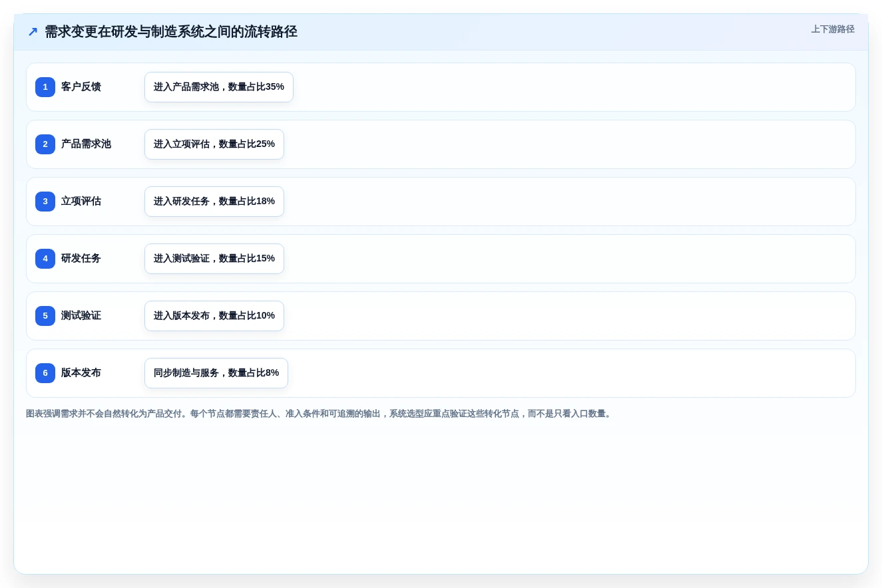
Task: Click the 版本发布 step label
Action: 81,373
